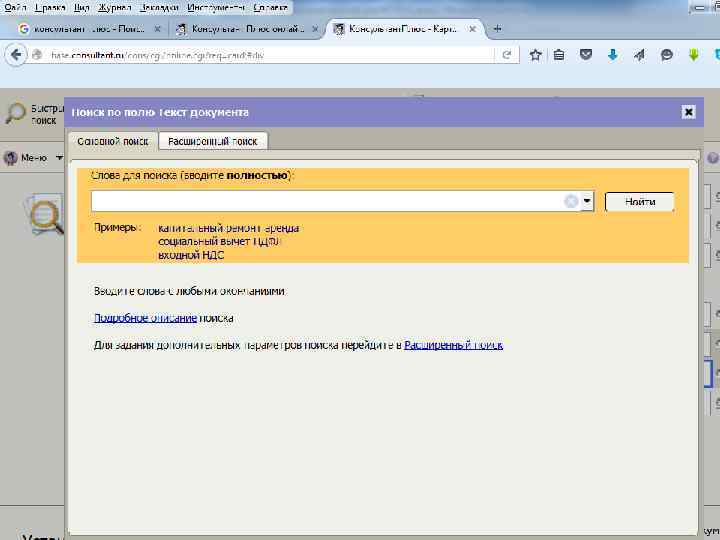Click the document magnifier search card icon
Screen dimensions: 720x540
click(x=45, y=214)
